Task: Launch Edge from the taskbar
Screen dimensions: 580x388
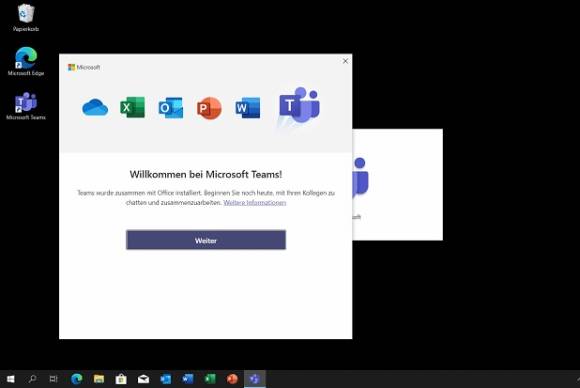Action: click(x=77, y=379)
